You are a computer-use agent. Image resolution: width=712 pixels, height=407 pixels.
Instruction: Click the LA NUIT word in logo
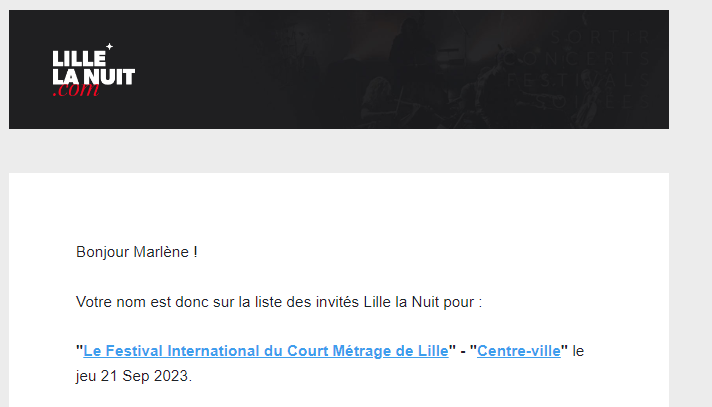coord(94,76)
